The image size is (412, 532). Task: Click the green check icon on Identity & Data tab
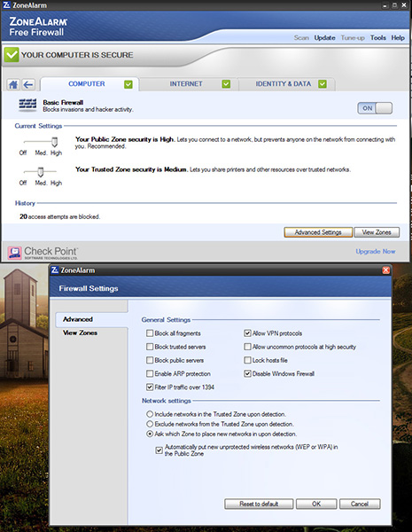(323, 84)
